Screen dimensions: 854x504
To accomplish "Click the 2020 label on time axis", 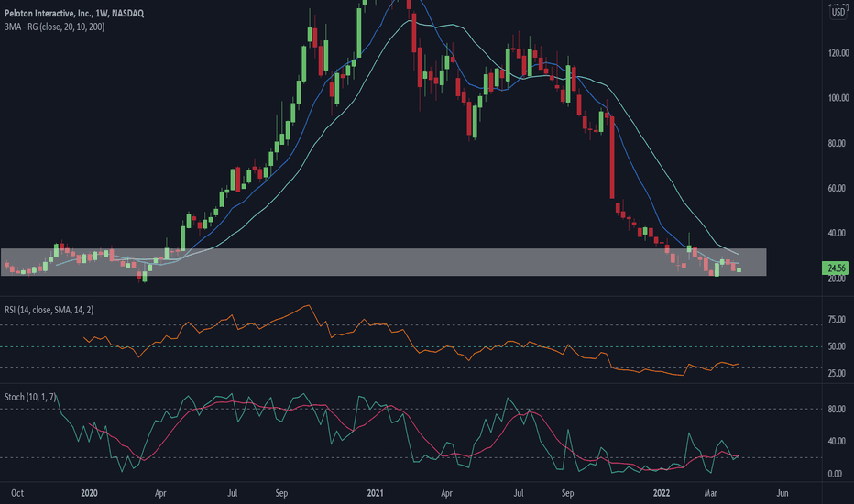I will click(x=89, y=493).
